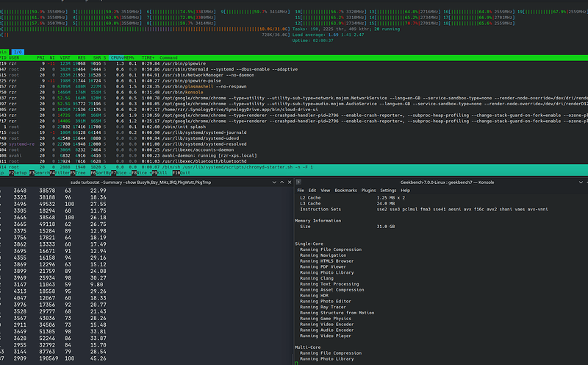Sort htop by Command column header

coord(168,58)
